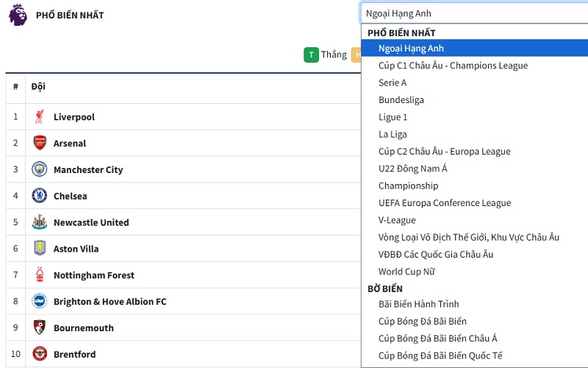Open the Newcastle United team link

tap(91, 222)
